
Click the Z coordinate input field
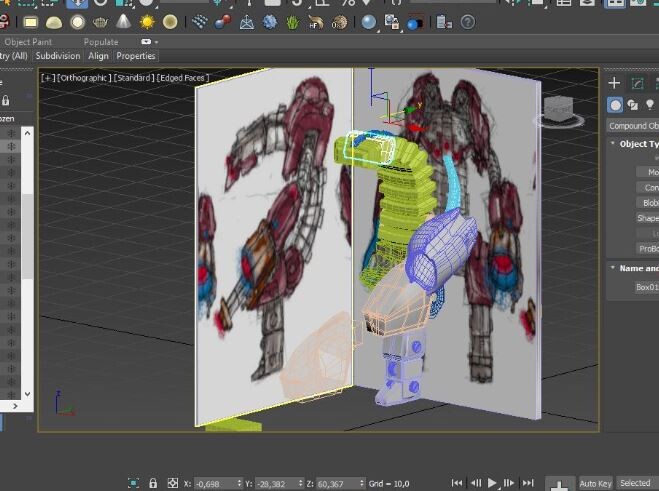tap(340, 484)
